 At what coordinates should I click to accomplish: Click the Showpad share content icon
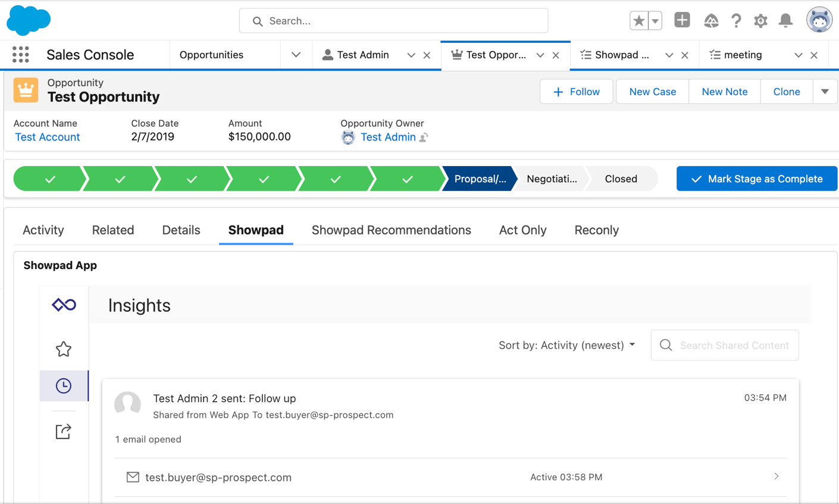[63, 431]
